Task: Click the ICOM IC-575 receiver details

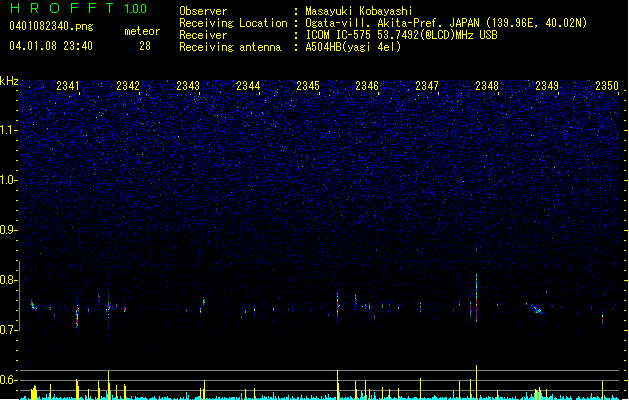Action: pyautogui.click(x=402, y=35)
